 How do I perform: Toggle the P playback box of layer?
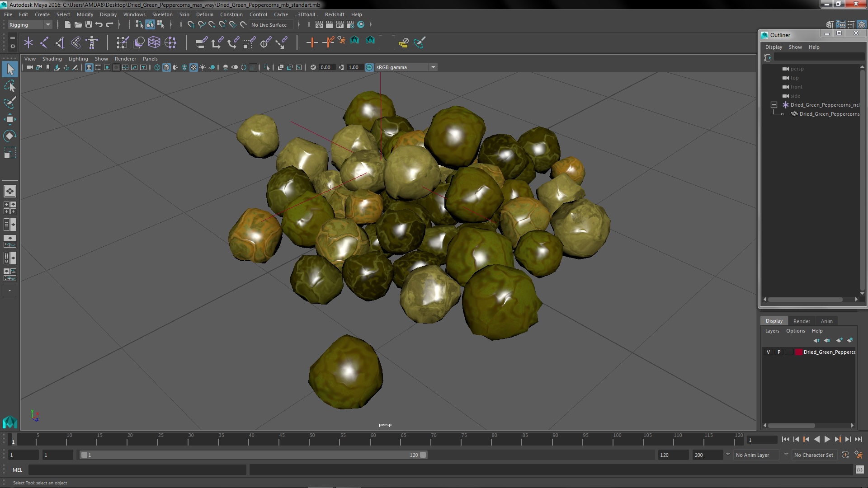tap(778, 352)
